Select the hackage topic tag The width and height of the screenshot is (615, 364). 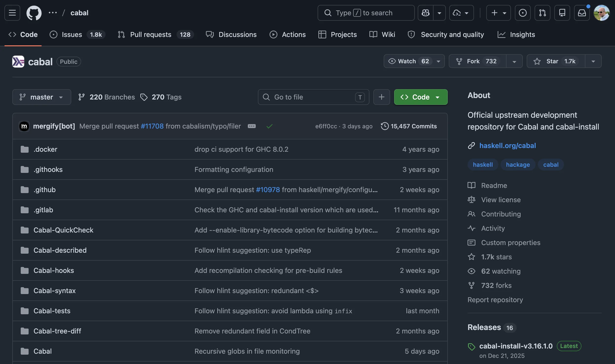518,165
